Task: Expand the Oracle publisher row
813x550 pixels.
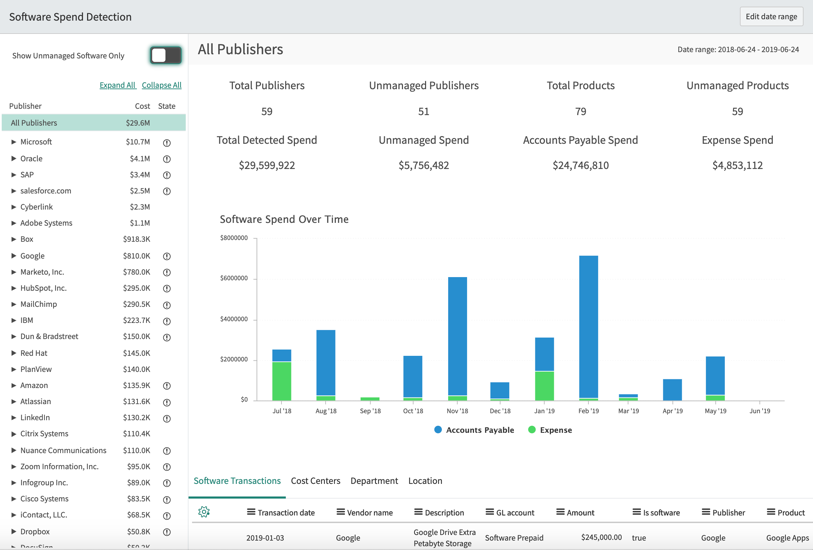Action: (x=13, y=159)
